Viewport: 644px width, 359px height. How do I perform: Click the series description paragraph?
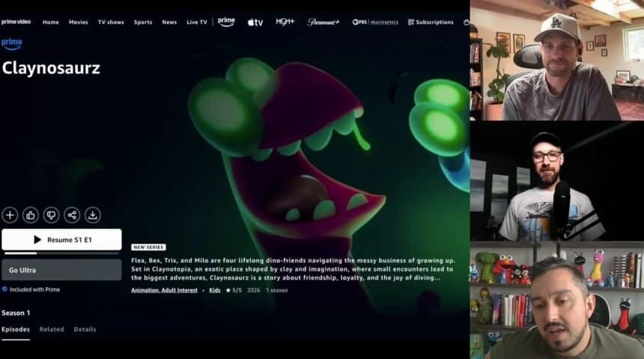294,269
